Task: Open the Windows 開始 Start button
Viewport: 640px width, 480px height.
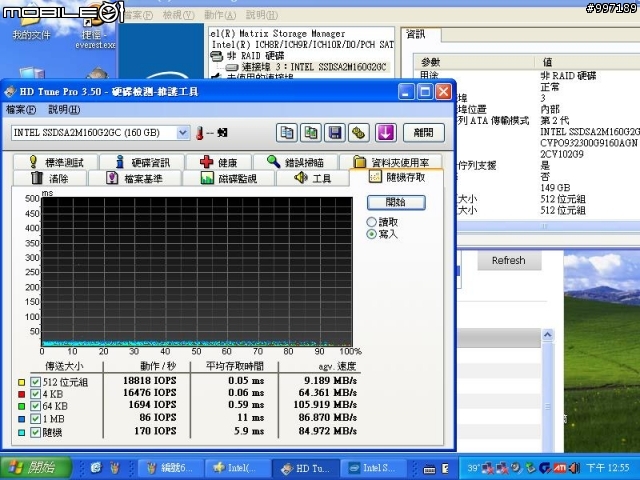Action: click(x=36, y=468)
